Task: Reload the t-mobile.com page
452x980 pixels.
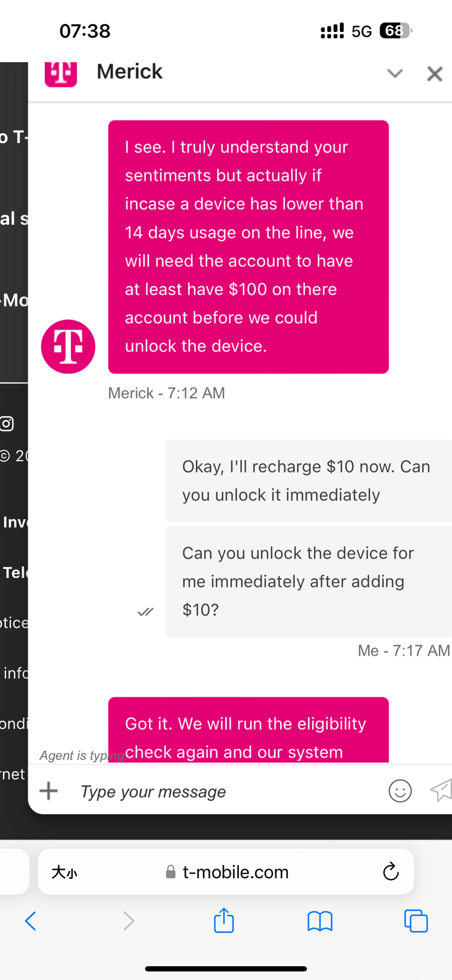Action: tap(391, 872)
